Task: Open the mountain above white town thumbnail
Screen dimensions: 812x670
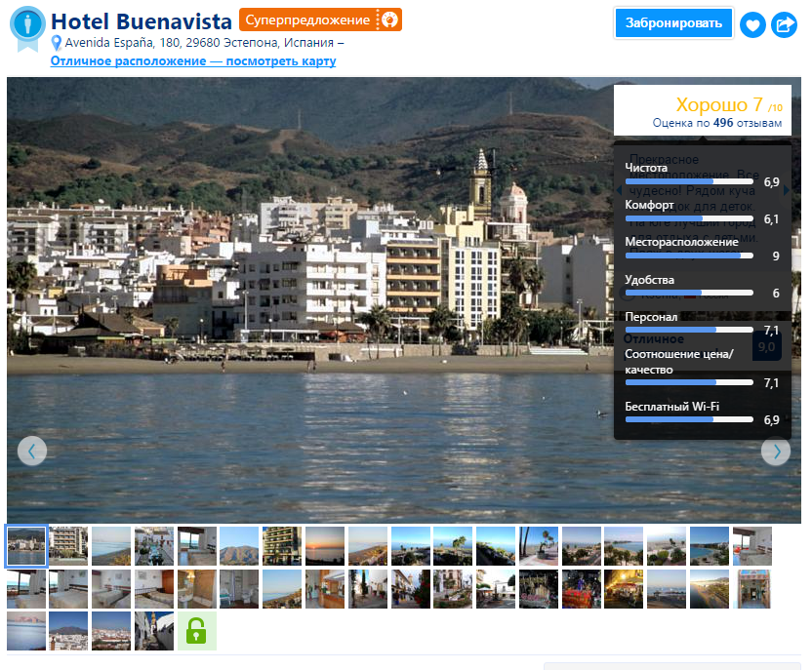Action: coord(68,631)
